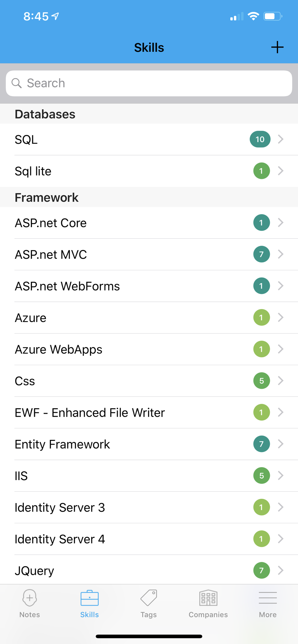298x644 pixels.
Task: Open the More menu icon
Action: pyautogui.click(x=268, y=598)
